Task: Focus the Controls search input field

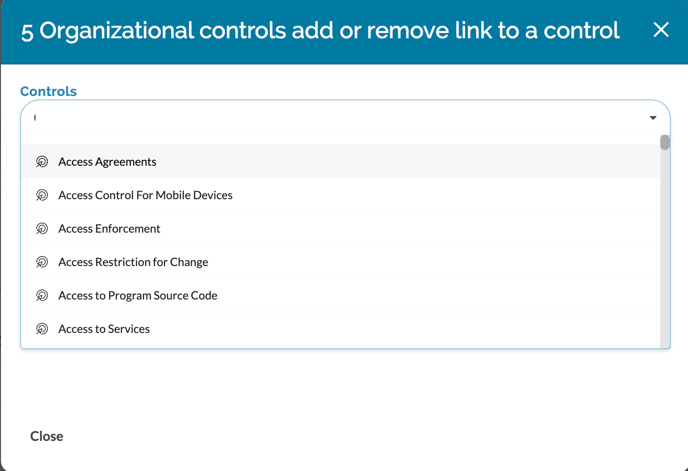Action: (x=330, y=118)
